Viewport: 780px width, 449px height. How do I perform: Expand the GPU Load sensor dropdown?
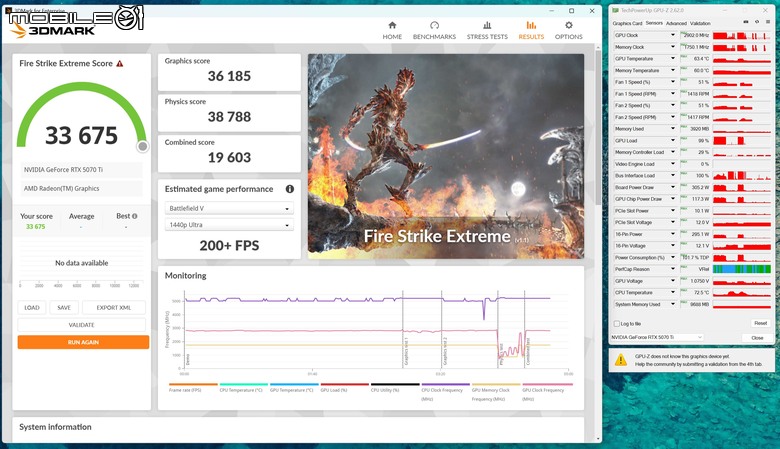(x=673, y=141)
